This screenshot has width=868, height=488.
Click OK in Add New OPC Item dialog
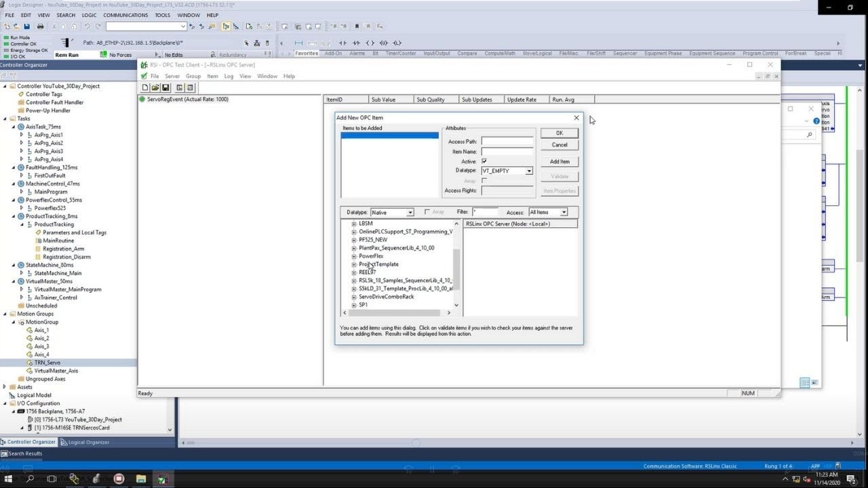559,133
